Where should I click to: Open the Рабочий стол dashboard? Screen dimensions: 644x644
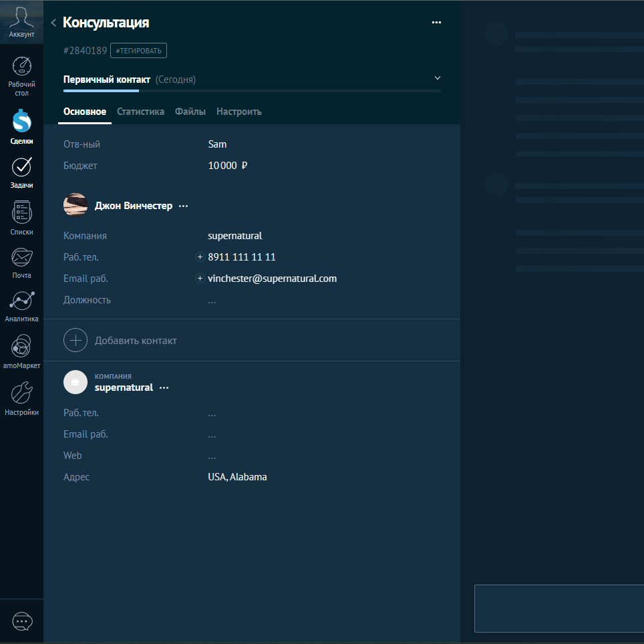[21, 76]
